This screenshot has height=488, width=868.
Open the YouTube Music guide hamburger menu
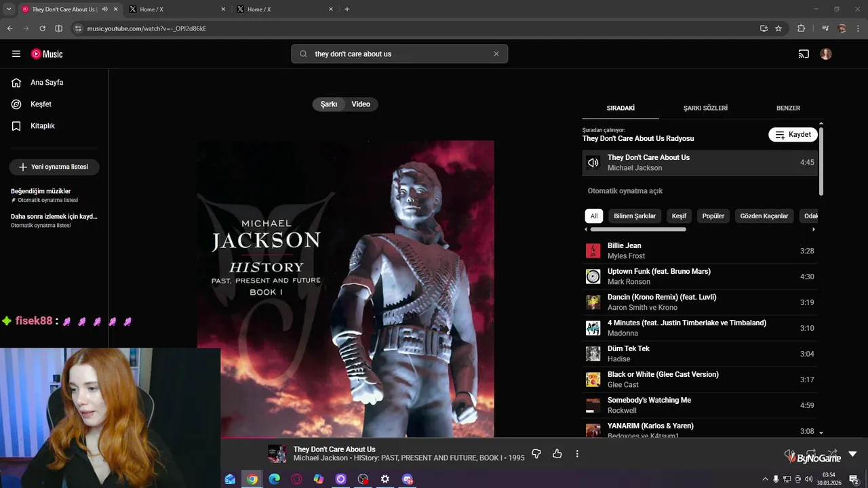(16, 54)
